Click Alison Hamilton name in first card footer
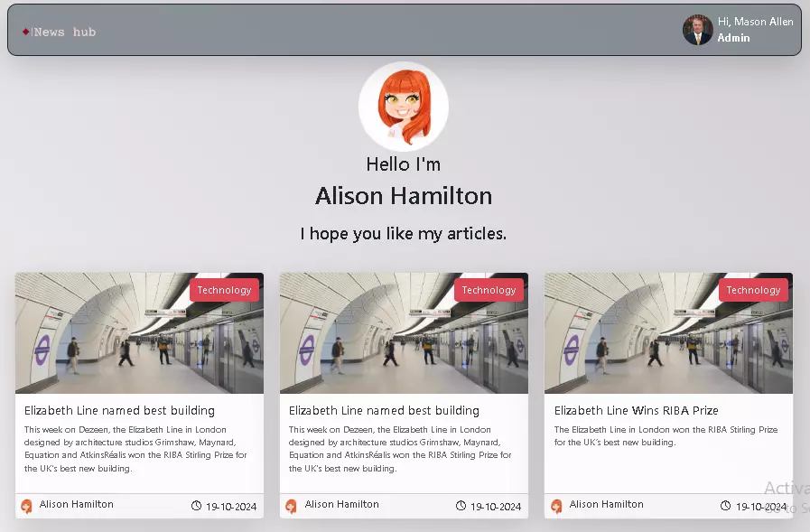 pos(77,504)
